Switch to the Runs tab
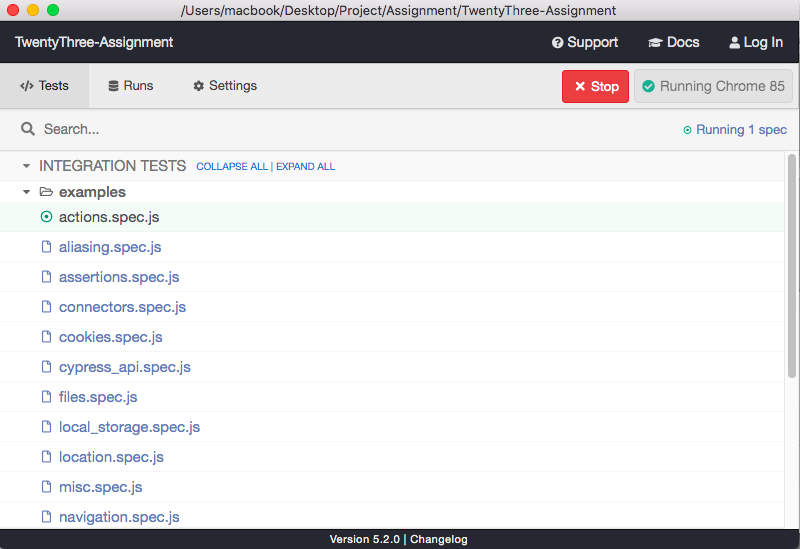Viewport: 800px width, 549px height. click(x=131, y=86)
